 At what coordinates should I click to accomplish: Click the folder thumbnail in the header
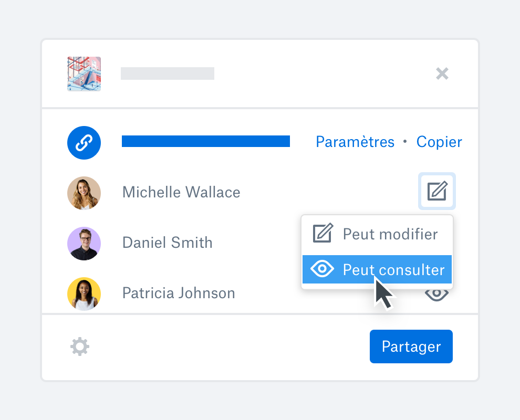[84, 74]
